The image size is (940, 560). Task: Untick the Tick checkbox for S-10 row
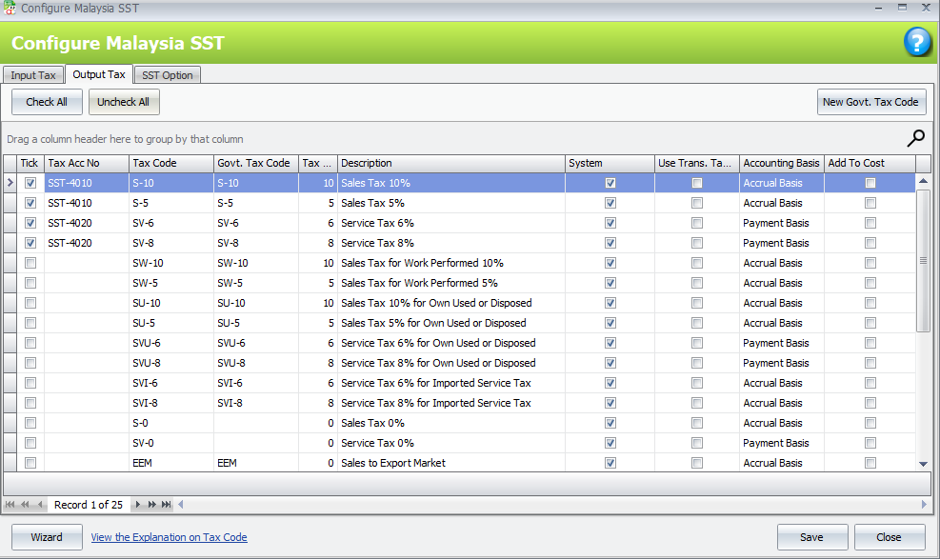click(x=30, y=183)
